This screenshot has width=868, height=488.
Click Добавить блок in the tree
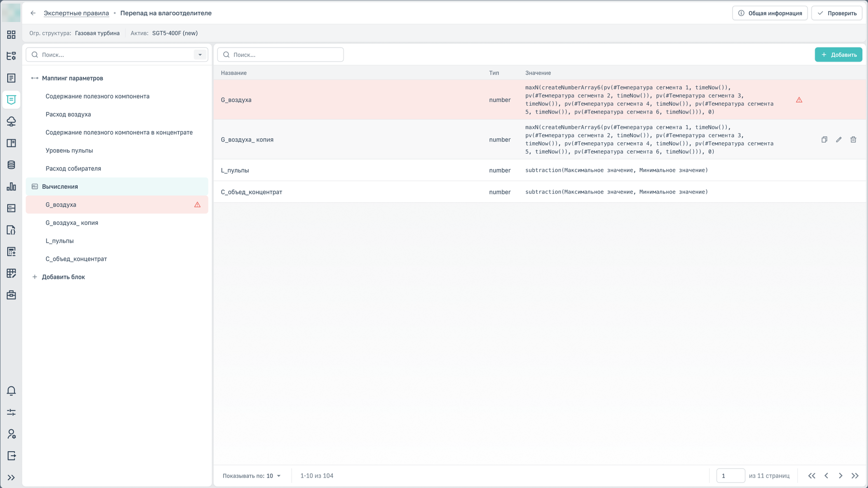63,277
